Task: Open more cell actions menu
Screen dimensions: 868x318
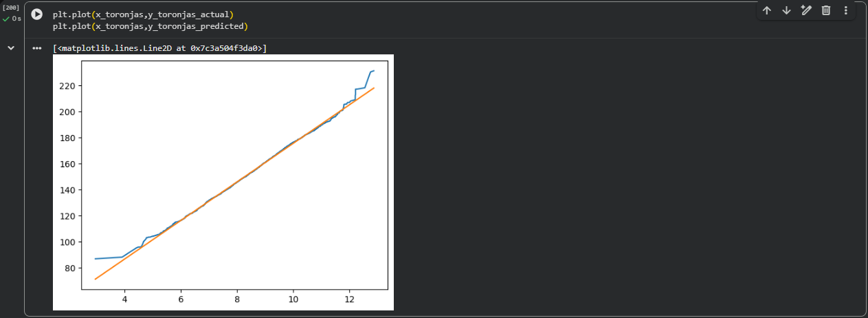Action: tap(845, 10)
